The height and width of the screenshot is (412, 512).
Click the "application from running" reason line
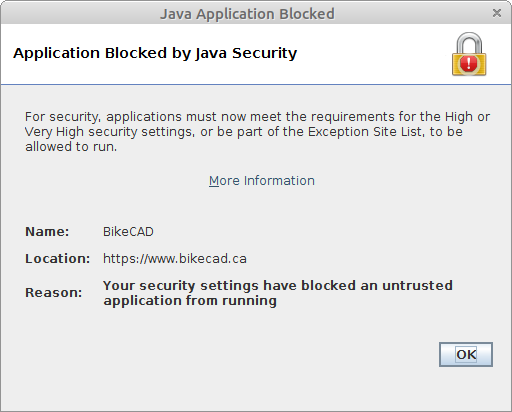tap(190, 301)
